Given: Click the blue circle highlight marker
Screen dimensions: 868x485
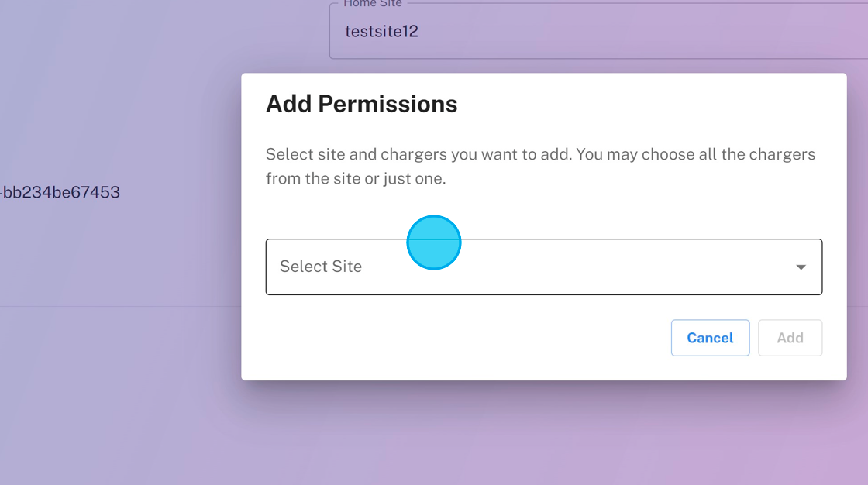Looking at the screenshot, I should point(434,242).
